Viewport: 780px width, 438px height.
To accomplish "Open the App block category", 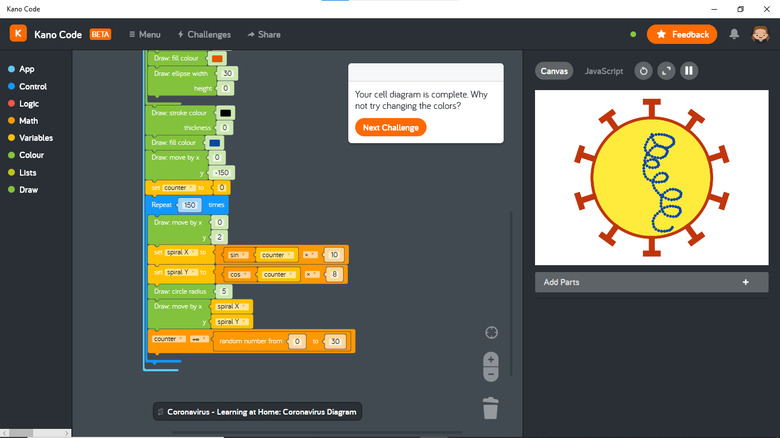I will click(21, 69).
